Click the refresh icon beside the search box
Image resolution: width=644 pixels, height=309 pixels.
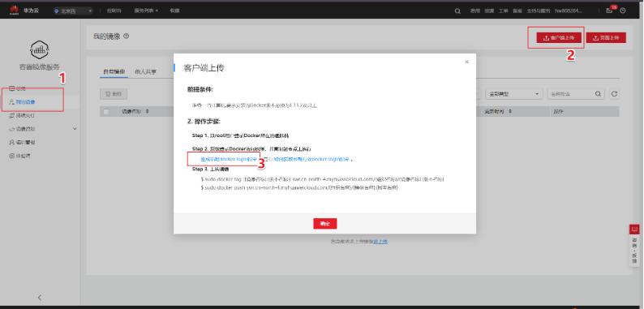click(x=614, y=94)
